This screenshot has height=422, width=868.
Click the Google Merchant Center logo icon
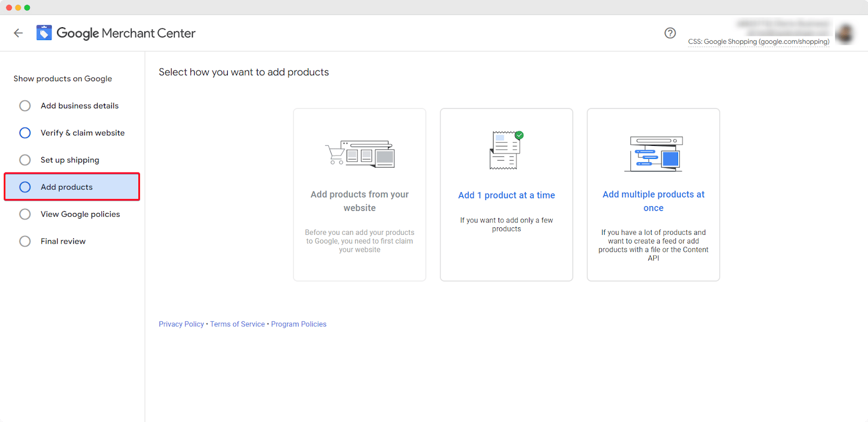click(x=44, y=33)
